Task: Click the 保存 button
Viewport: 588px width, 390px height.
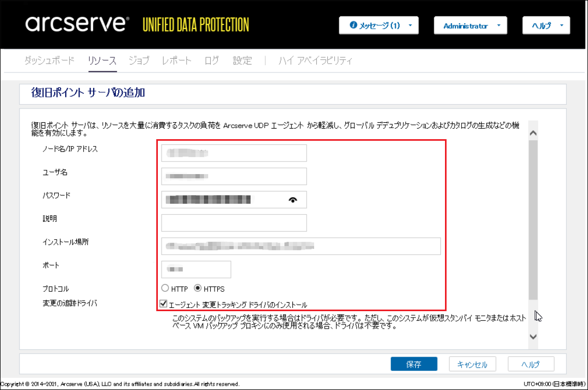Action: coord(414,364)
